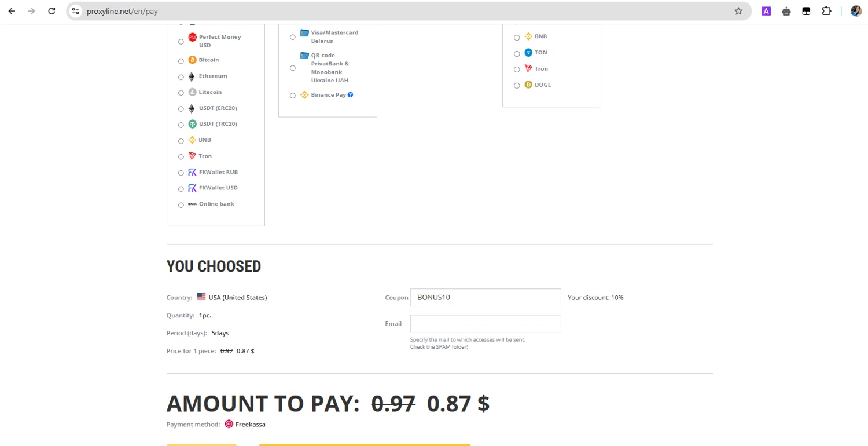
Task: Open the blue help icon after Binance Pay
Action: [351, 94]
